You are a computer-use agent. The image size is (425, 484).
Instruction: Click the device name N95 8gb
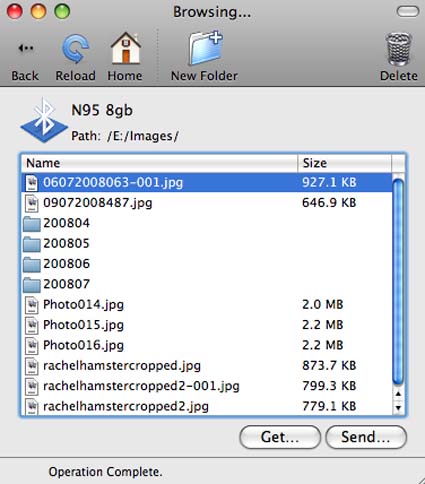pyautogui.click(x=102, y=110)
